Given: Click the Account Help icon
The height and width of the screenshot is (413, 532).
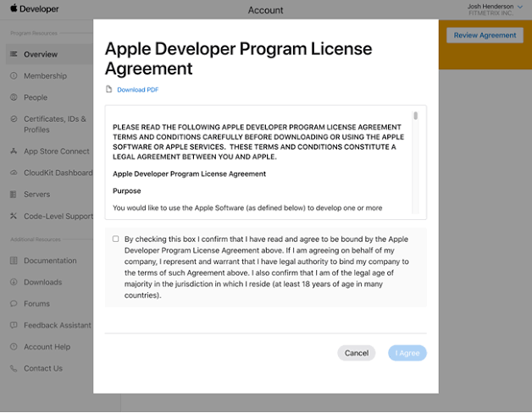Looking at the screenshot, I should point(14,346).
